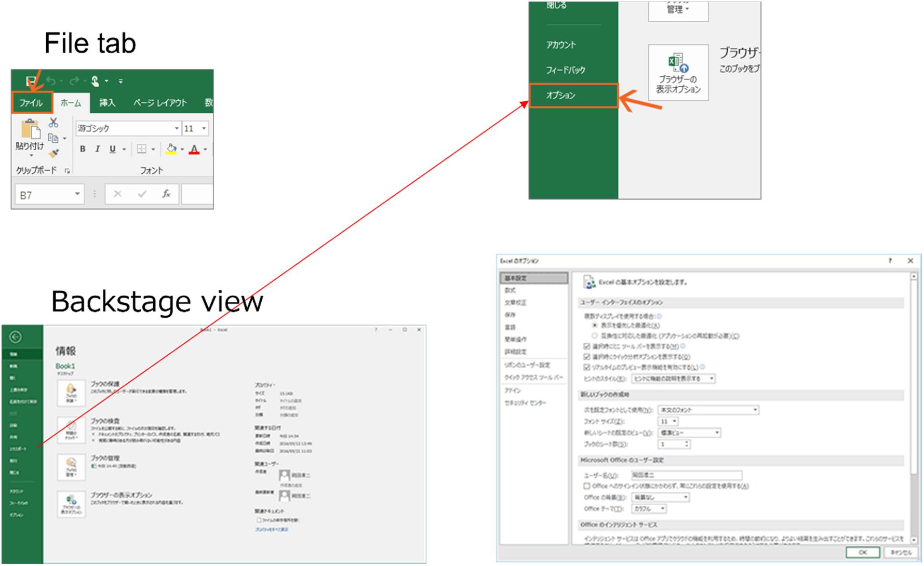Select the 互換性に対応した最適化 radio button
Viewport: 924px width, 566px height.
point(595,335)
